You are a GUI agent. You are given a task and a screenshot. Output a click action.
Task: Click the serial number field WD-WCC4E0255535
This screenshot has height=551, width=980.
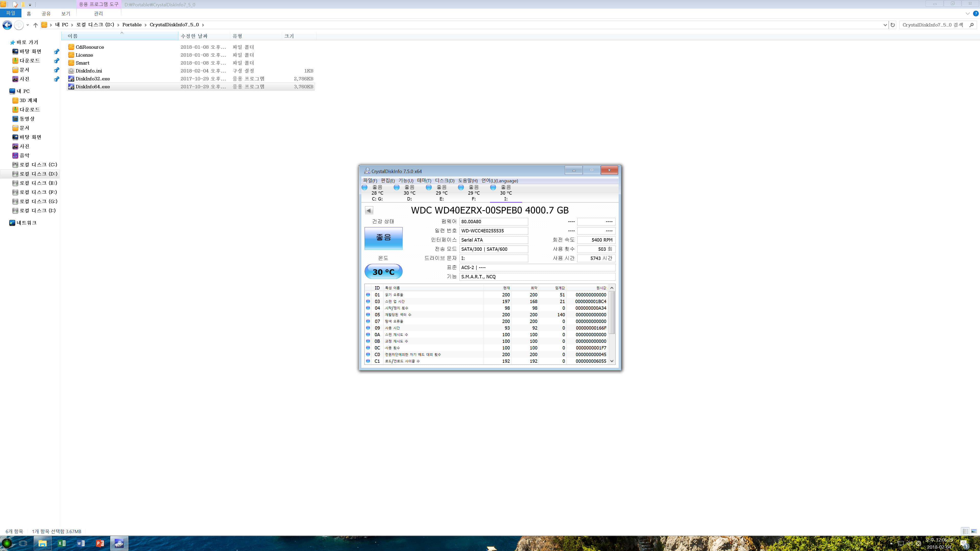pyautogui.click(x=493, y=231)
